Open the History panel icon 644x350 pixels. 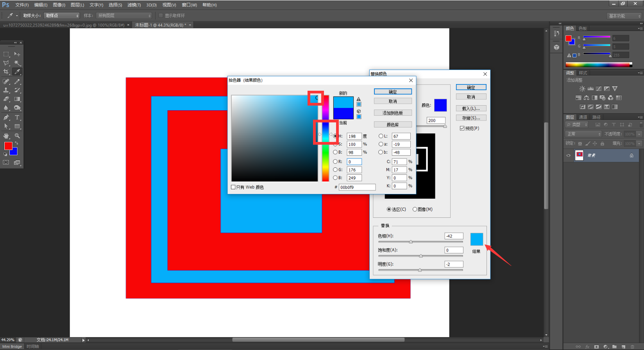coord(556,34)
